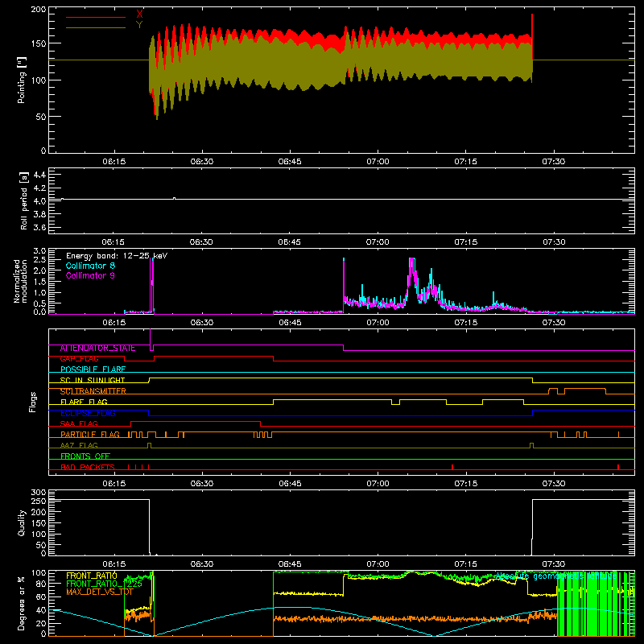The height and width of the screenshot is (644, 644).
Task: Select the red X legend label
Action: (x=139, y=14)
